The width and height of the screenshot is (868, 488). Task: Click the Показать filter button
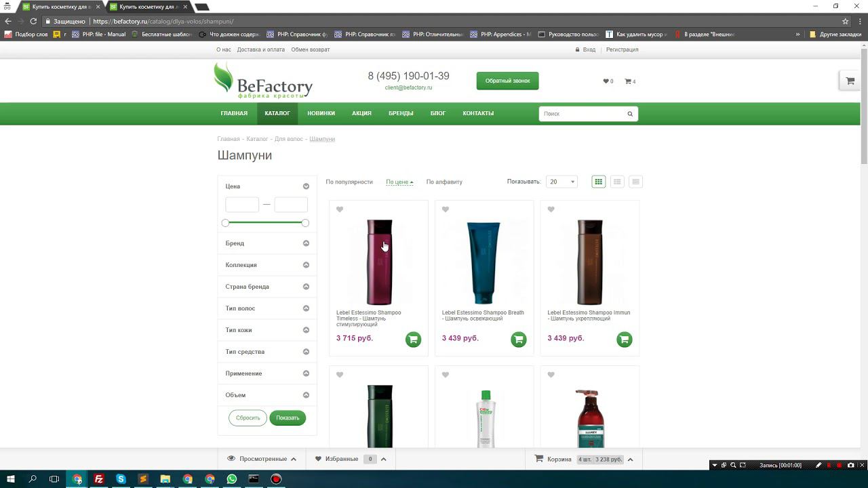click(x=288, y=418)
